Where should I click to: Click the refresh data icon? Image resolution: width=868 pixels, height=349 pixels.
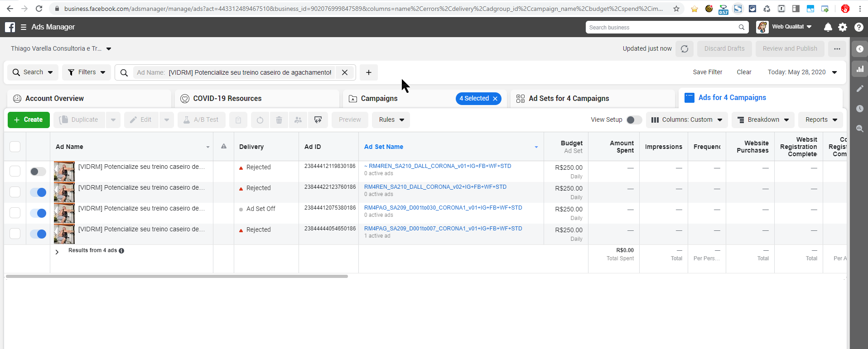(x=685, y=49)
